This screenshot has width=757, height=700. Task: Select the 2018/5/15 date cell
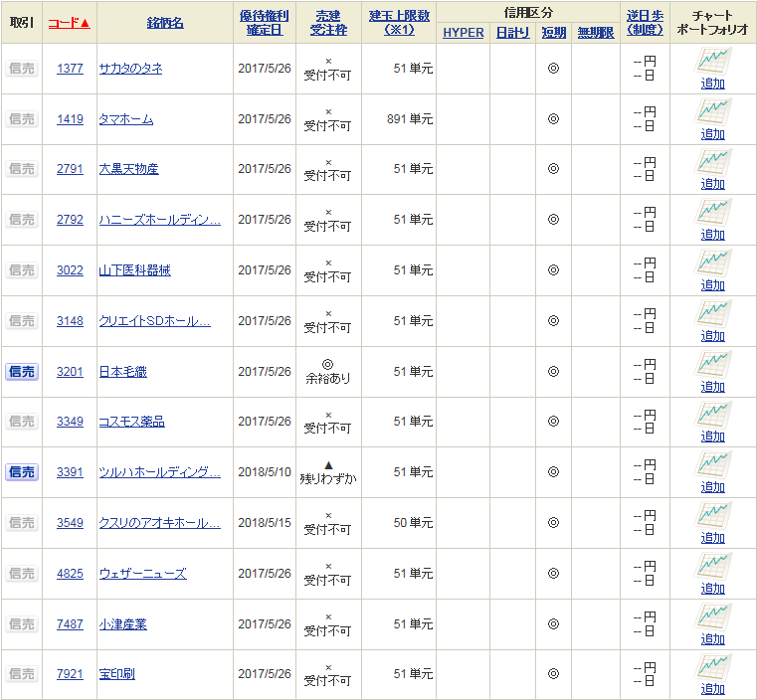click(x=265, y=523)
